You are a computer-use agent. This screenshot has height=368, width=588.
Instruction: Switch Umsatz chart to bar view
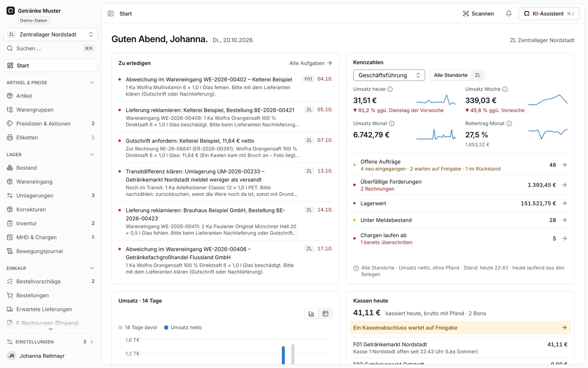[x=312, y=314]
